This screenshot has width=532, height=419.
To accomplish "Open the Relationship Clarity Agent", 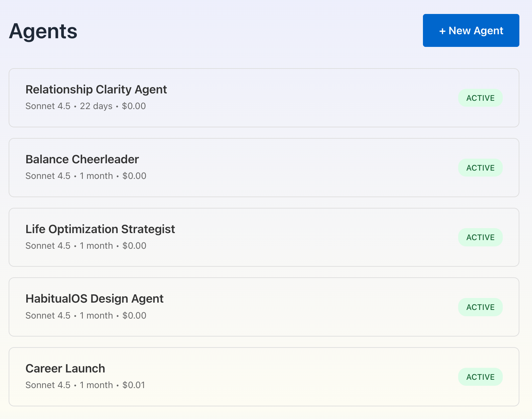I will pos(96,90).
